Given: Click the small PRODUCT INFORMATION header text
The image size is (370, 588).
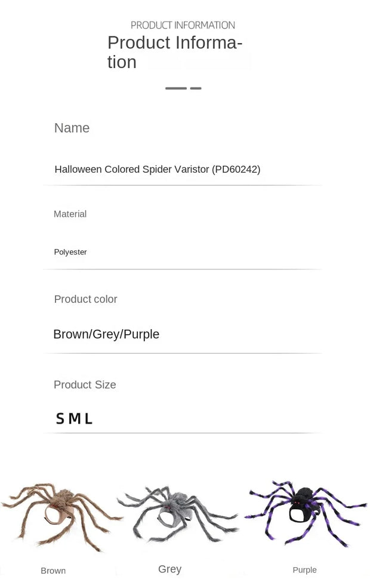Looking at the screenshot, I should [x=183, y=25].
